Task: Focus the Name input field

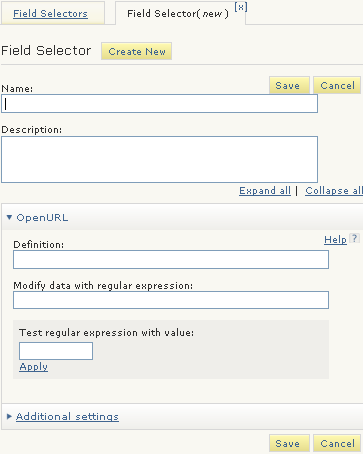Action: pyautogui.click(x=159, y=104)
